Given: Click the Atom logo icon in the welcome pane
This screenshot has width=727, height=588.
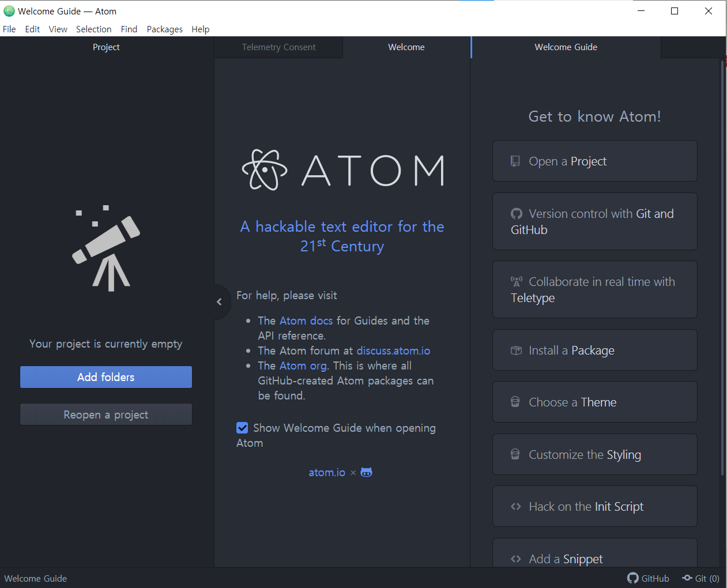Looking at the screenshot, I should tap(265, 170).
